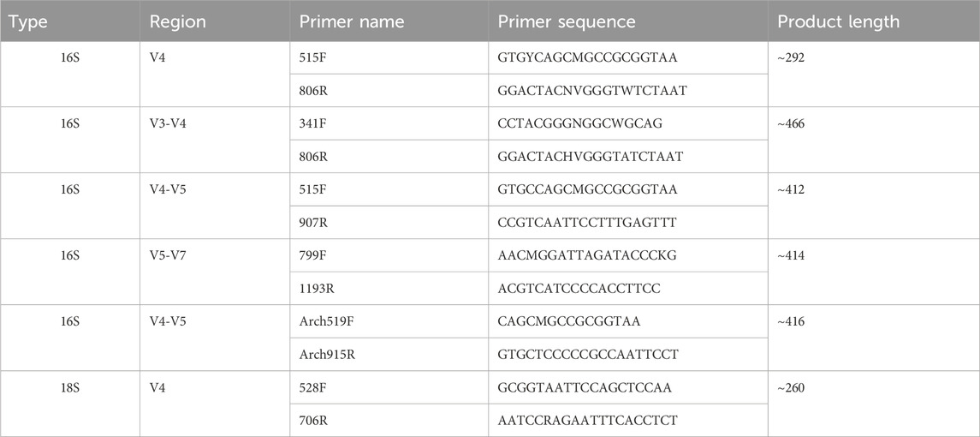
Task: Select sequence CCTACGGGNGGCWGCAG
Action: pyautogui.click(x=579, y=124)
